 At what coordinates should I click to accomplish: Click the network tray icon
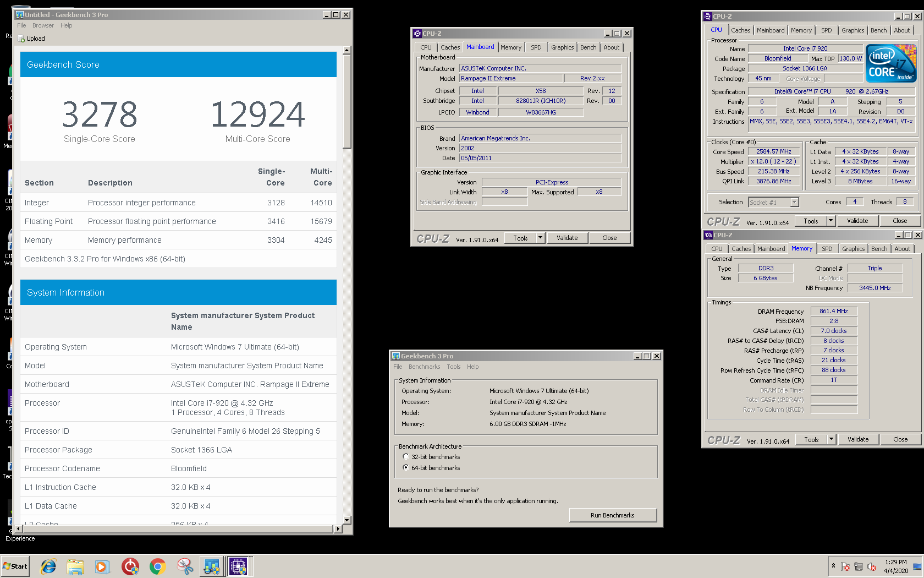859,566
